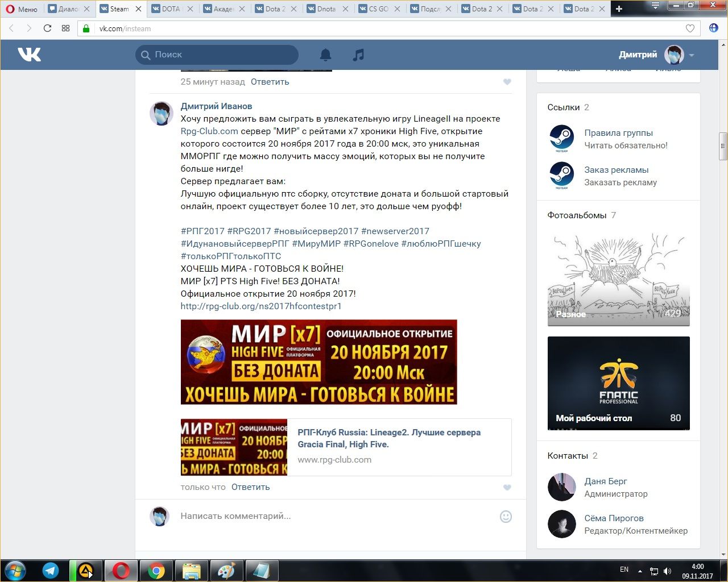
Task: Reload the page with the refresh icon
Action: pyautogui.click(x=47, y=28)
